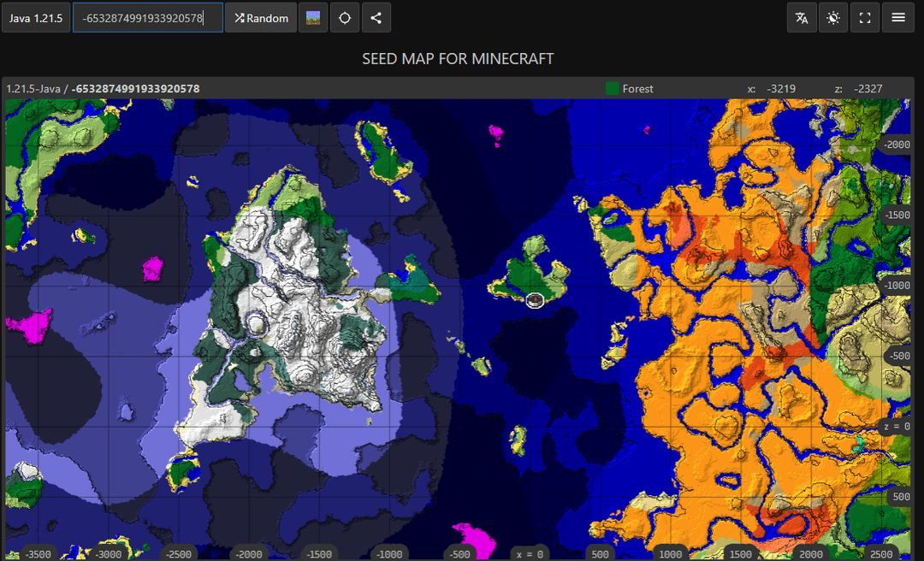
Task: Click the z coordinate value -2327
Action: [867, 89]
